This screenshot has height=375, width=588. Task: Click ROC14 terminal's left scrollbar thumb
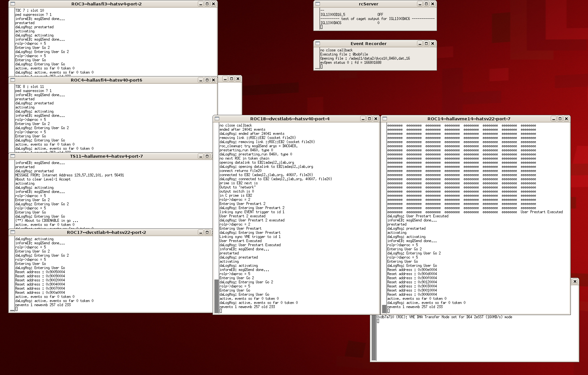pyautogui.click(x=384, y=309)
